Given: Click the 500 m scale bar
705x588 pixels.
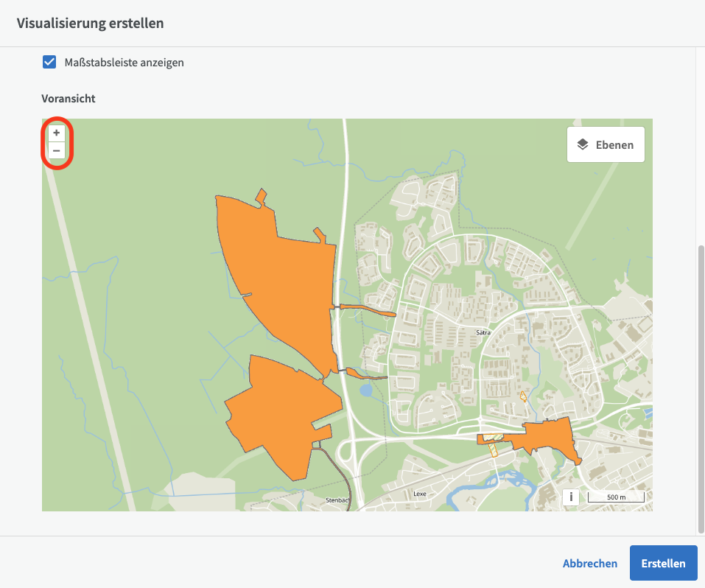Looking at the screenshot, I should 616,497.
